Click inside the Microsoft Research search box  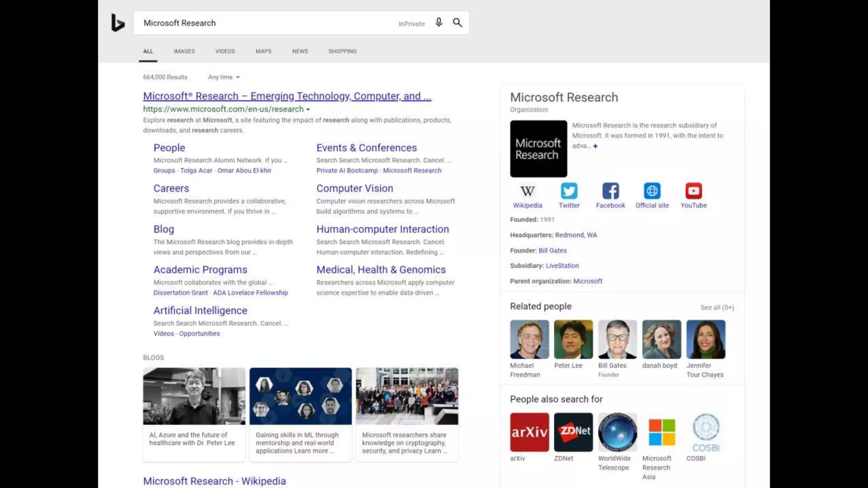coord(263,23)
